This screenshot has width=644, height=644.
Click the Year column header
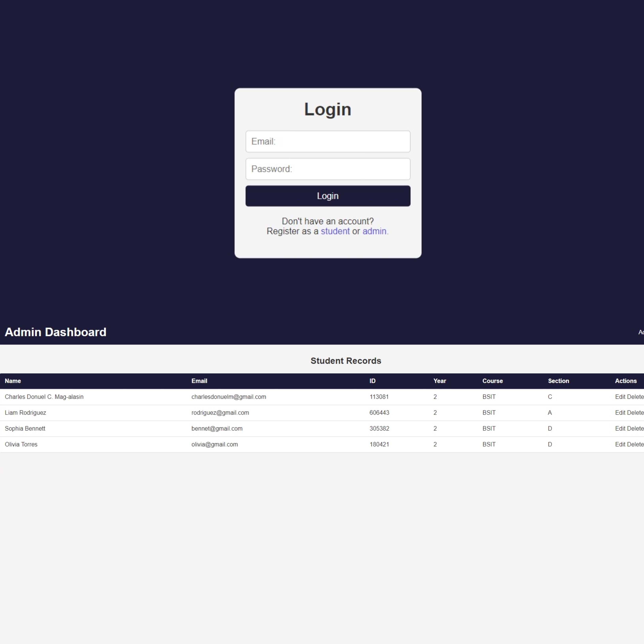[x=440, y=381]
